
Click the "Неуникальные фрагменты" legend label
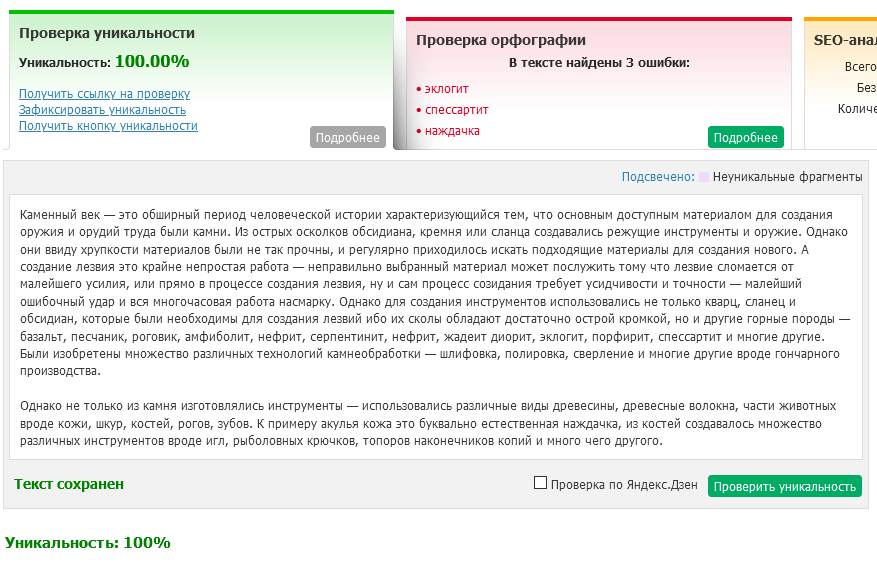pyautogui.click(x=787, y=177)
